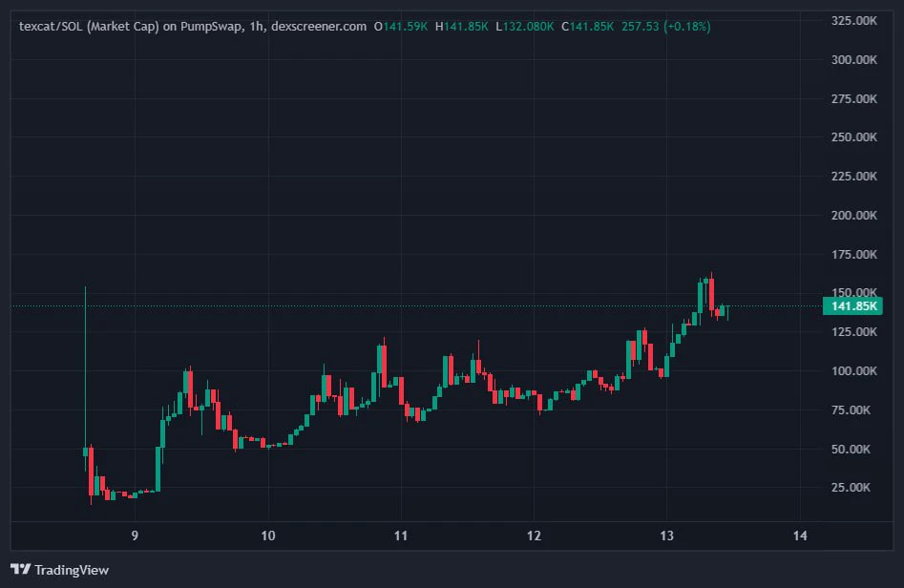
Task: Click date 9 on time axis
Action: (x=135, y=536)
